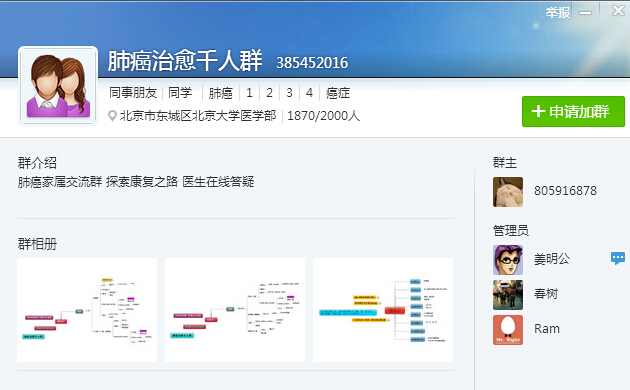630x390 pixels.
Task: Click the 群介绍 heading
Action: [37, 163]
